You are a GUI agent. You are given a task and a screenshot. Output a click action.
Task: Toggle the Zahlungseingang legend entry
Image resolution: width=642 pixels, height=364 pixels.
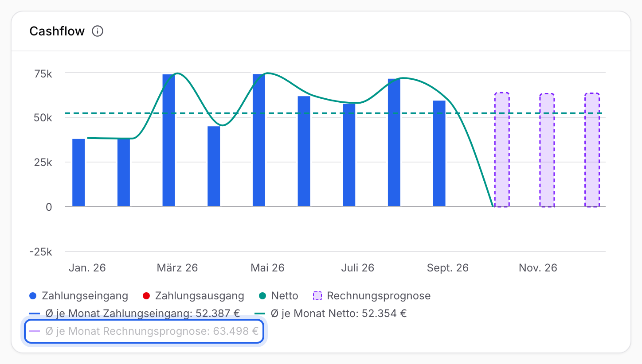point(78,296)
